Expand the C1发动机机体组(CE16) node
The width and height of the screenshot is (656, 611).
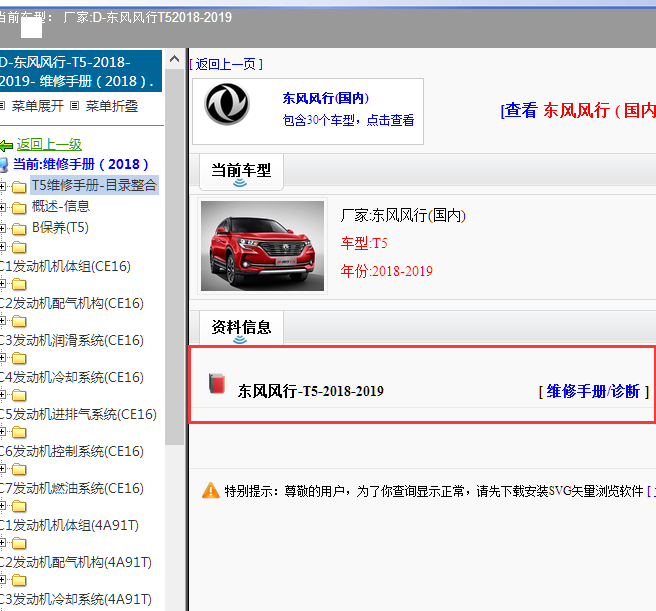(x=3, y=247)
